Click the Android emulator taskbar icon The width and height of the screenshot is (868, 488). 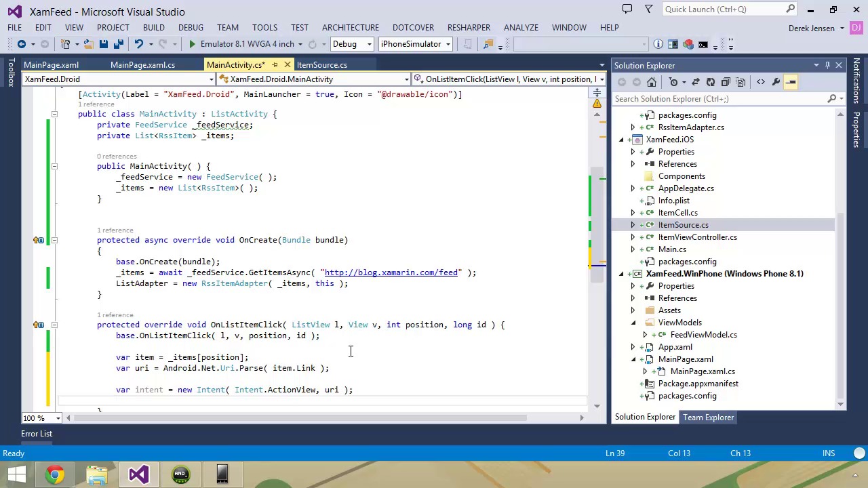tap(180, 474)
